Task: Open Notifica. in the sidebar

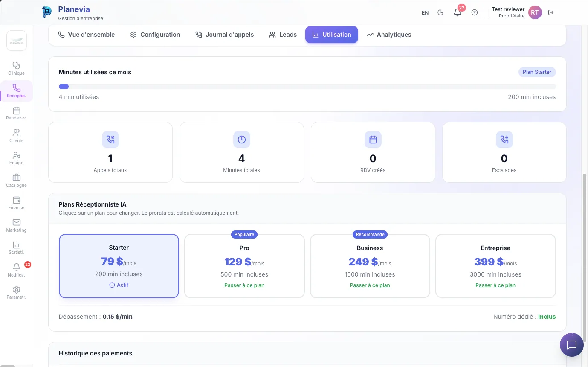Action: pyautogui.click(x=17, y=270)
